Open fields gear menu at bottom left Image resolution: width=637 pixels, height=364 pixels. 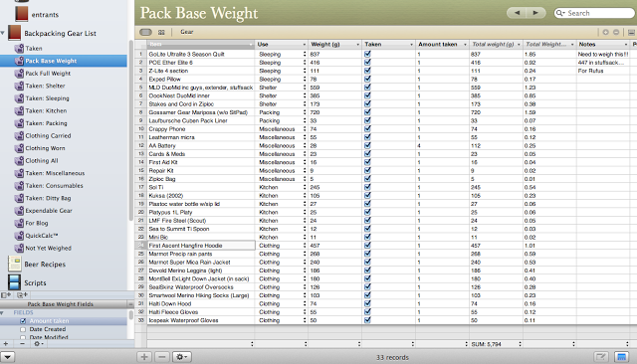tap(38, 344)
